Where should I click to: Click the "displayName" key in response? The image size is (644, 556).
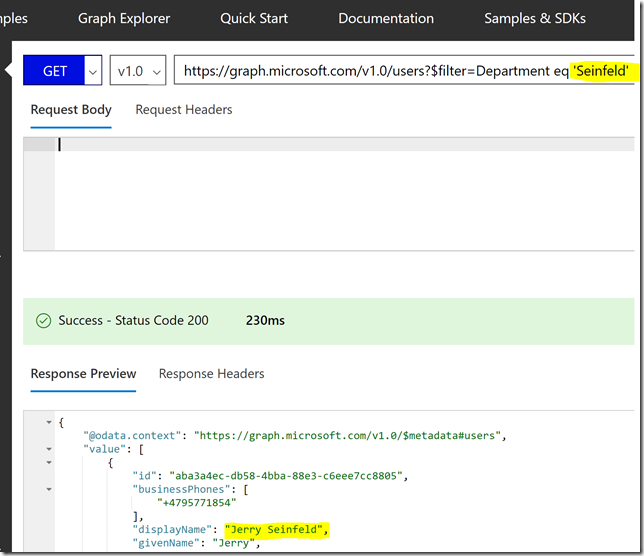[172, 529]
